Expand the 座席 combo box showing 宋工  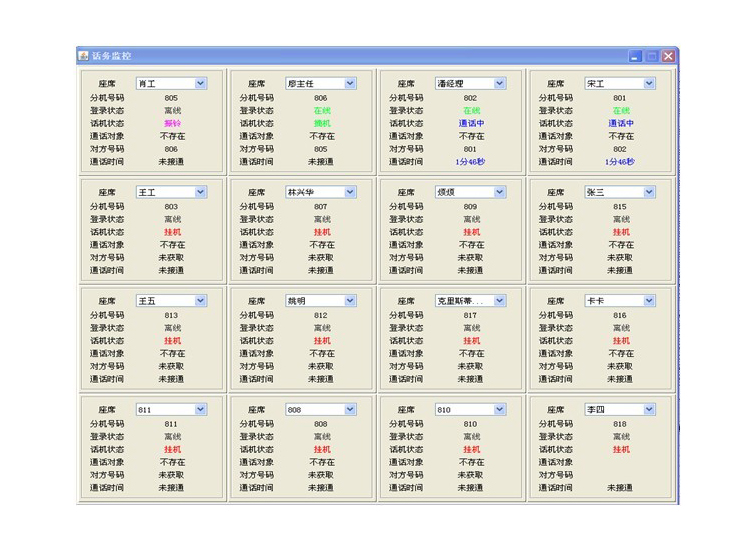click(649, 83)
